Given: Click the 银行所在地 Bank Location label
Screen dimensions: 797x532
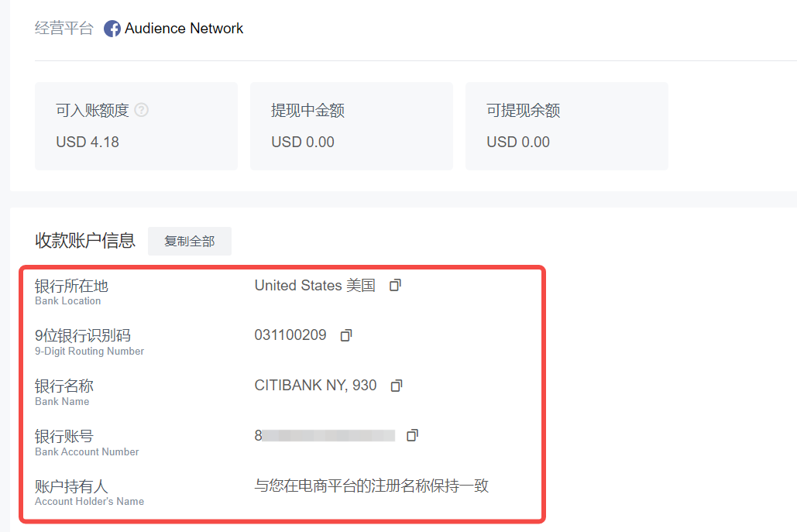Looking at the screenshot, I should pos(72,292).
